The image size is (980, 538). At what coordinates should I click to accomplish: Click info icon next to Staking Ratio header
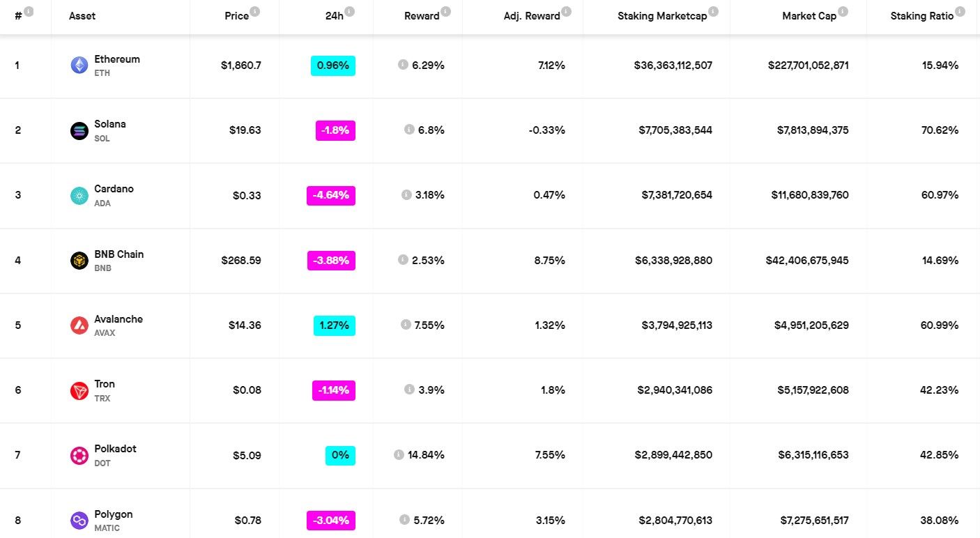point(960,11)
